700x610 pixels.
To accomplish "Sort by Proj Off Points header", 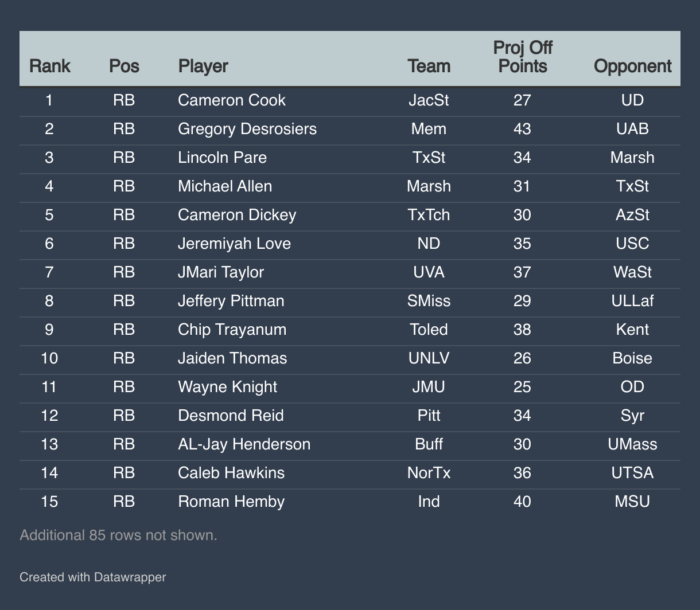I will (x=522, y=57).
